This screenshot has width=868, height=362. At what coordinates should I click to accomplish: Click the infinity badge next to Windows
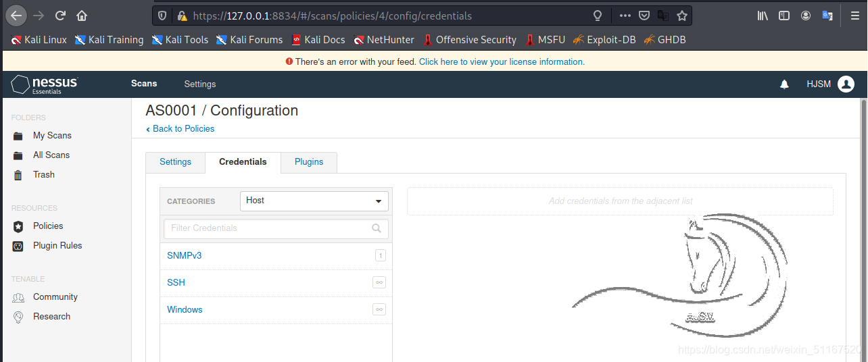click(379, 309)
